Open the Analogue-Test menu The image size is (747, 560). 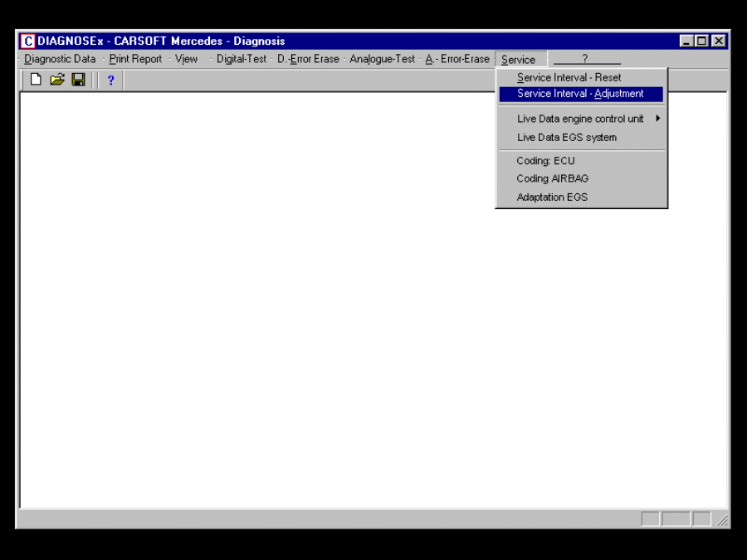pos(382,59)
